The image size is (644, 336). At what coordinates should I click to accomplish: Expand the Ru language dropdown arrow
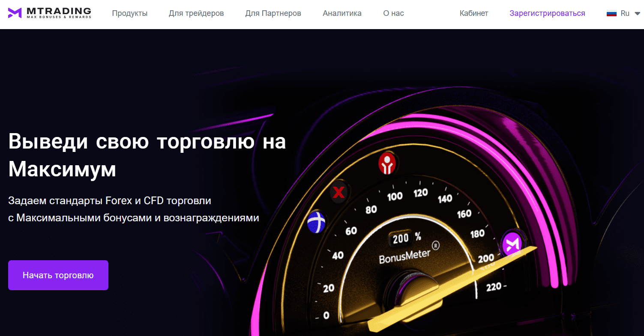point(637,14)
